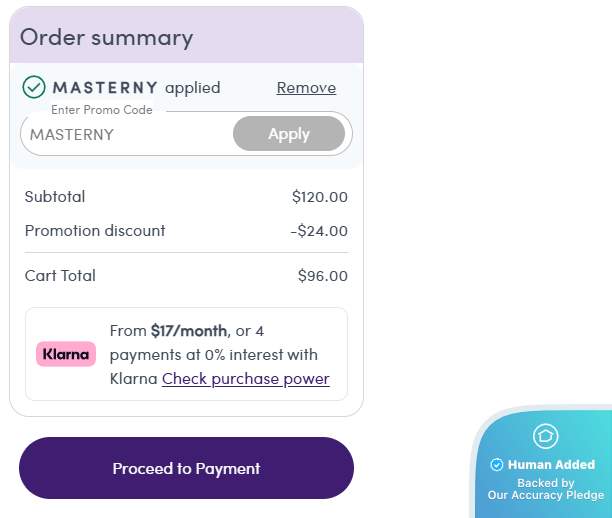Click the Order summary heading

click(106, 38)
